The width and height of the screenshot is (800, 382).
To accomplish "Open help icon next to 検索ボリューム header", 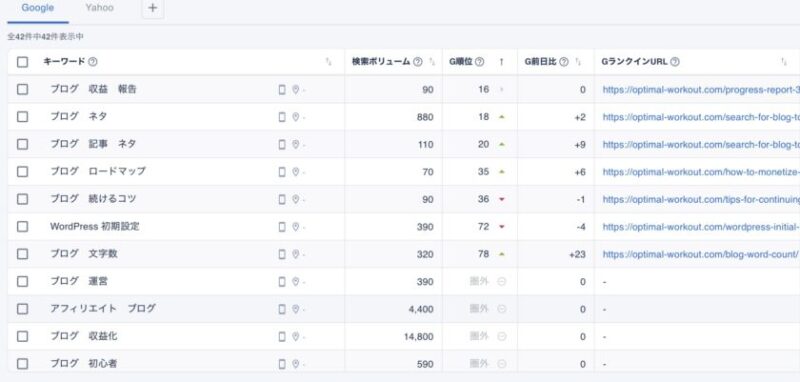I will point(417,62).
